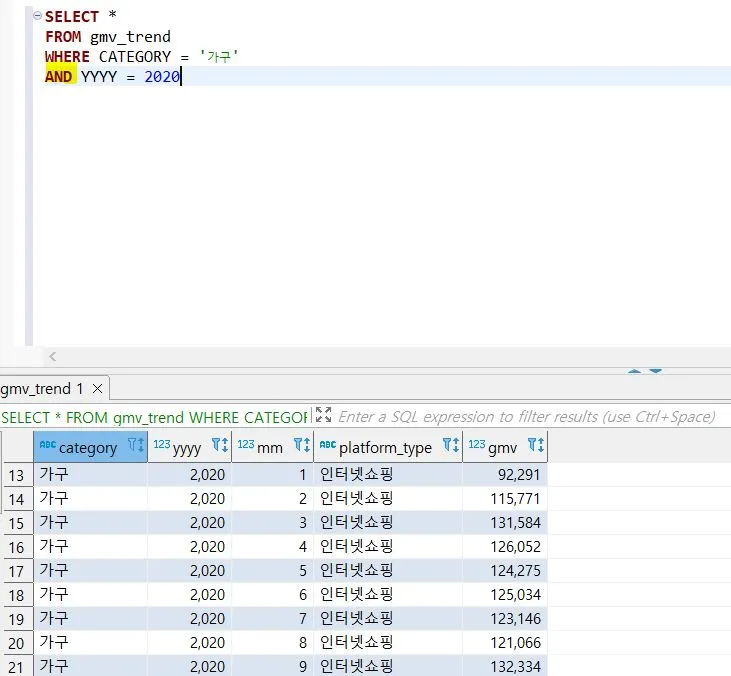Collapse the SELECT query fold marker
This screenshot has height=676, width=731.
[x=37, y=15]
